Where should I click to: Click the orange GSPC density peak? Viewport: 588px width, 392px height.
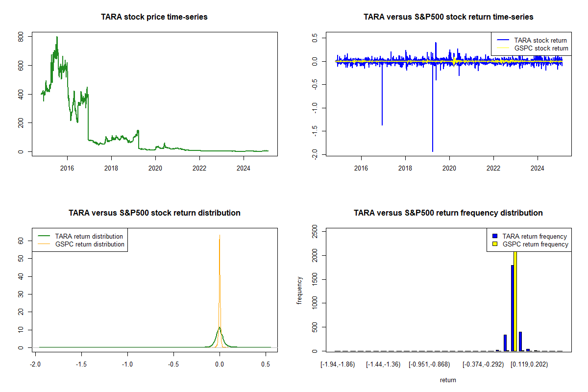tap(220, 236)
